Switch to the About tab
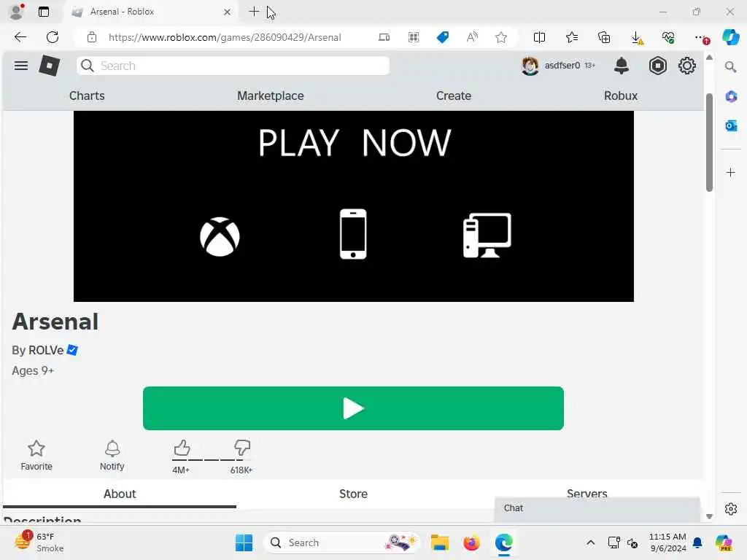This screenshot has width=747, height=560. (120, 494)
